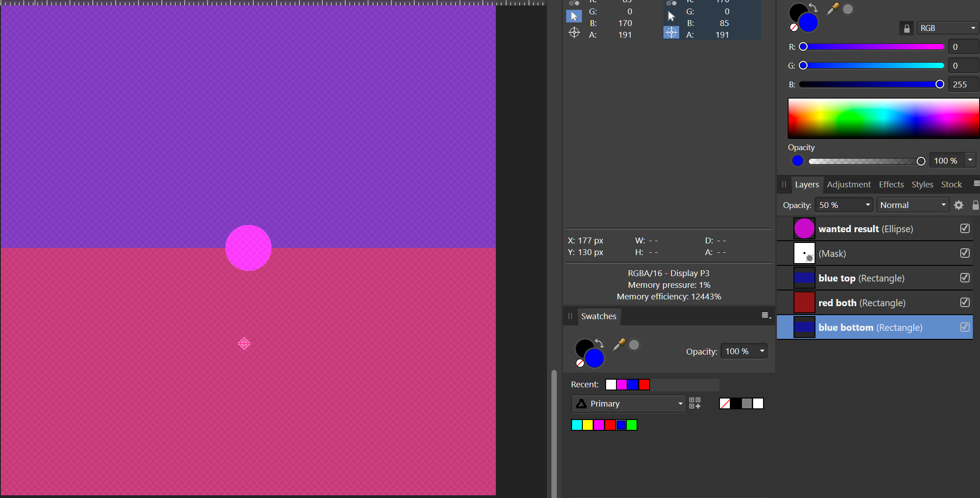Click the Stock panel label
The width and height of the screenshot is (980, 498).
coord(951,184)
